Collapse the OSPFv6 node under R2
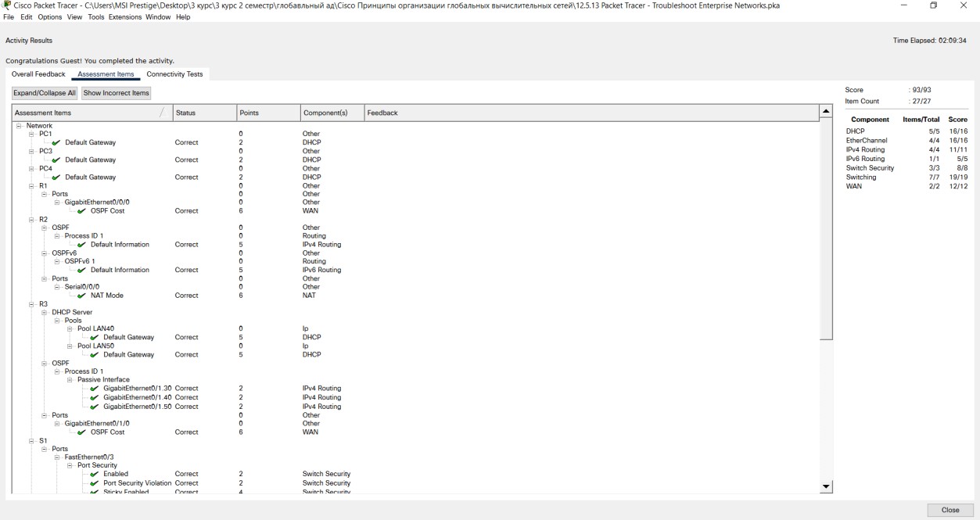Viewport: 980px width, 520px height. tap(44, 253)
